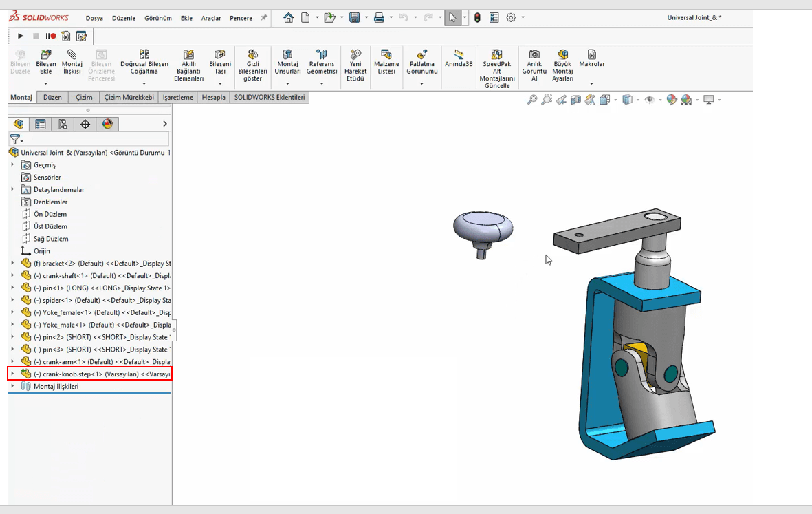The height and width of the screenshot is (514, 812).
Task: Click Akıllı Bağlantı Elemanları icon
Action: pos(188,54)
